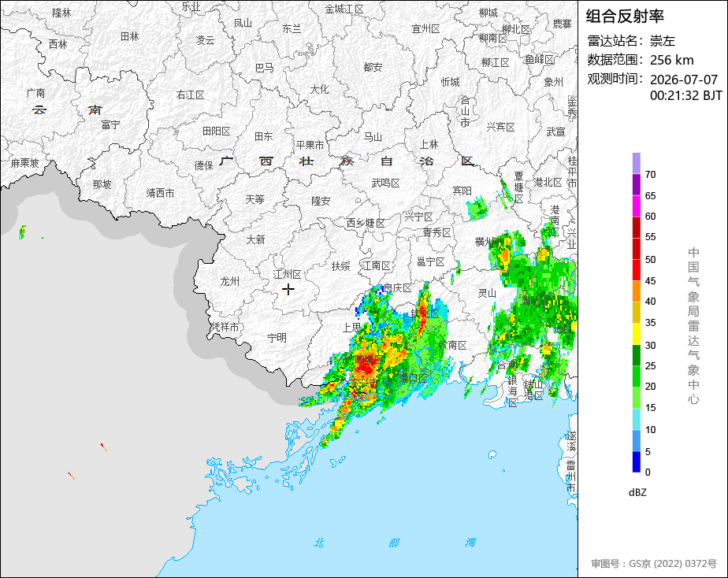Click the light purple 70 dBZ swatch

[x=637, y=163]
